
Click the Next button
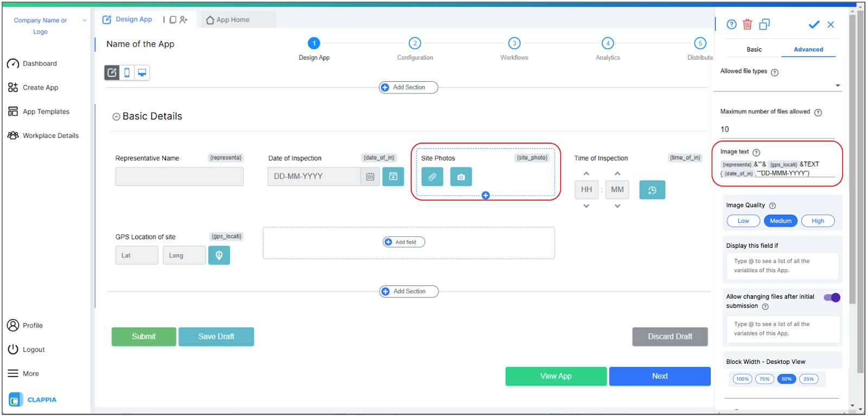(x=660, y=376)
